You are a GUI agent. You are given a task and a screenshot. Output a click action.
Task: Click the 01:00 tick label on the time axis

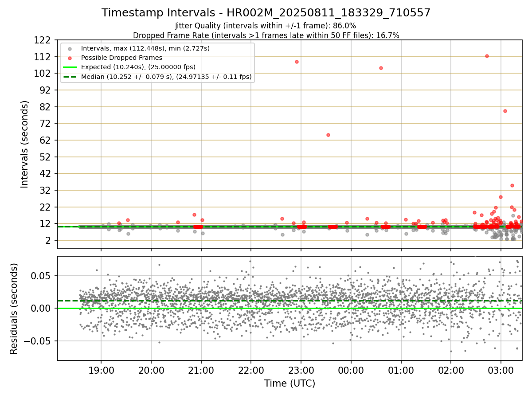(x=401, y=370)
